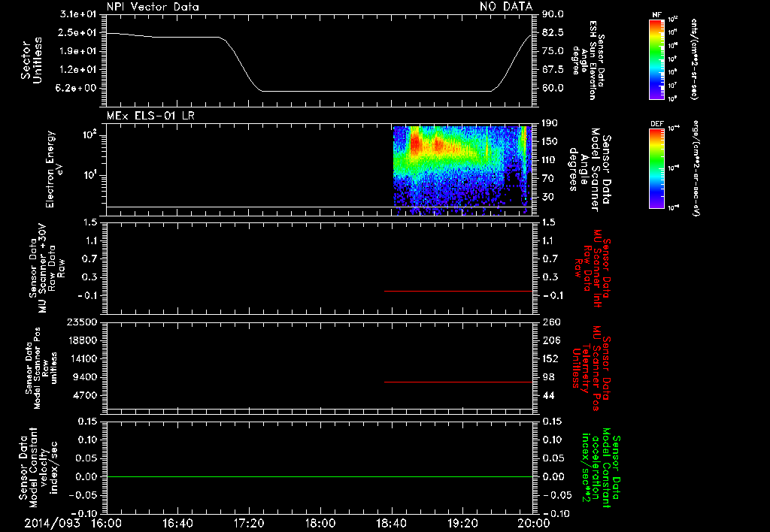Click the '3.1e+01' sector tick label

coord(78,14)
